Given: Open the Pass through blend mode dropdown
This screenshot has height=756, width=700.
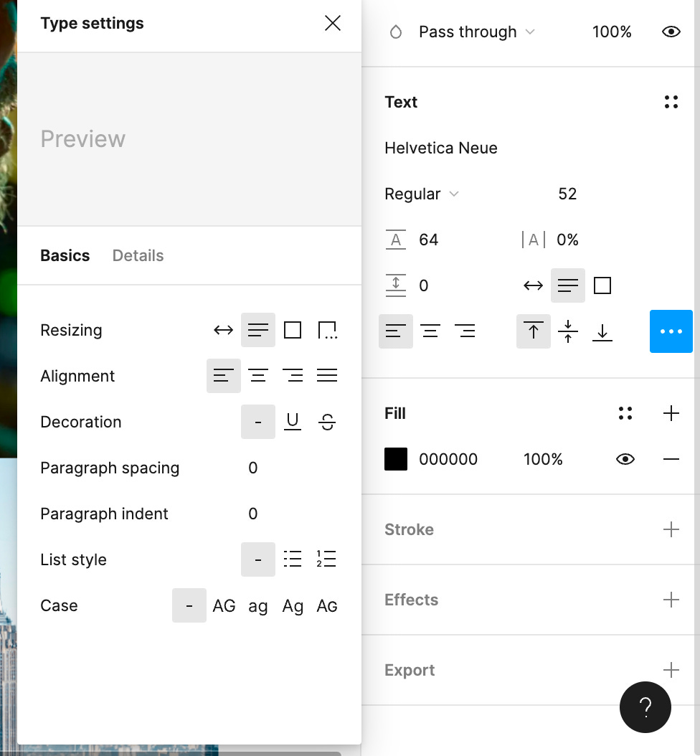Looking at the screenshot, I should pos(477,32).
